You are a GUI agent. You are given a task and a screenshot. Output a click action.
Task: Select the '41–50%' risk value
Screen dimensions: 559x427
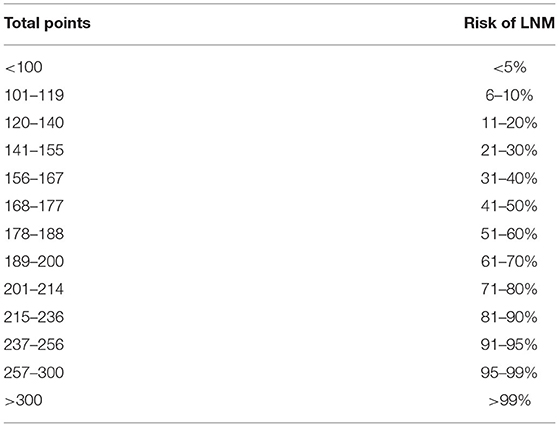(509, 206)
